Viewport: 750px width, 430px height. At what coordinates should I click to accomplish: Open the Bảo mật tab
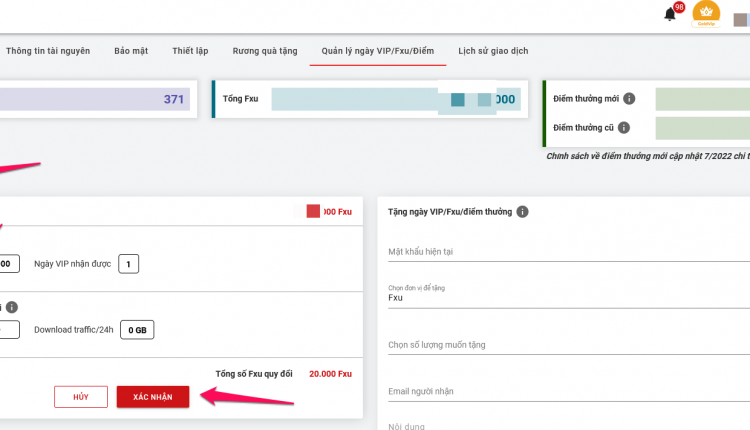131,51
